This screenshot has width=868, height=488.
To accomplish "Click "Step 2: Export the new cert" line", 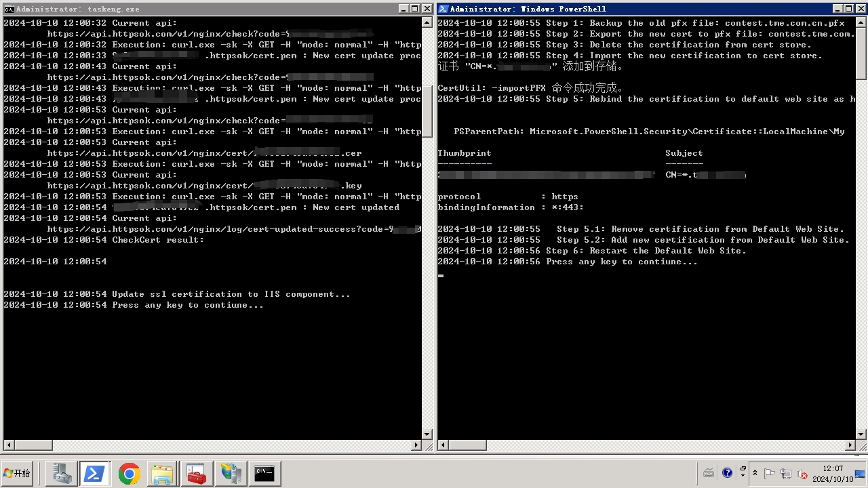I will tap(645, 34).
